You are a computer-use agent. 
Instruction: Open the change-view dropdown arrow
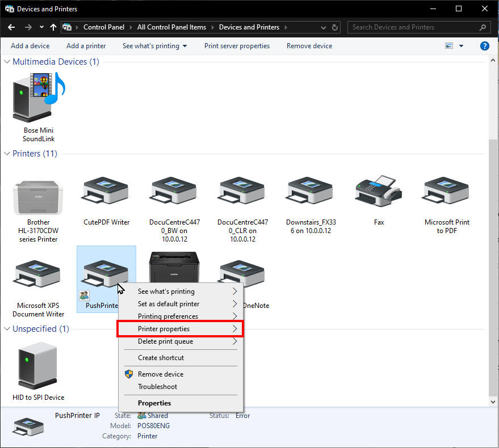coord(461,46)
